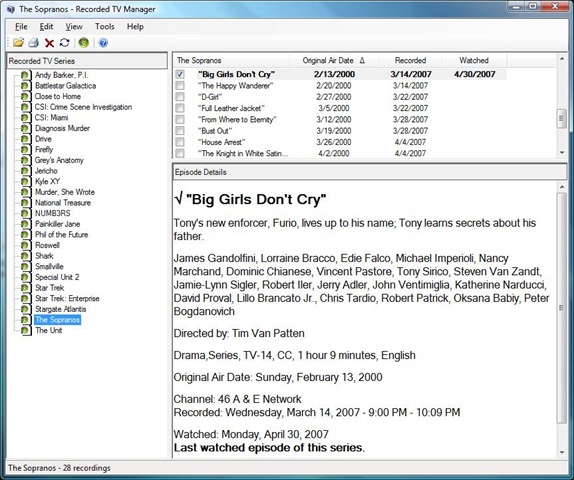
Task: Click the episode list scrollbar thumb
Action: (562, 119)
